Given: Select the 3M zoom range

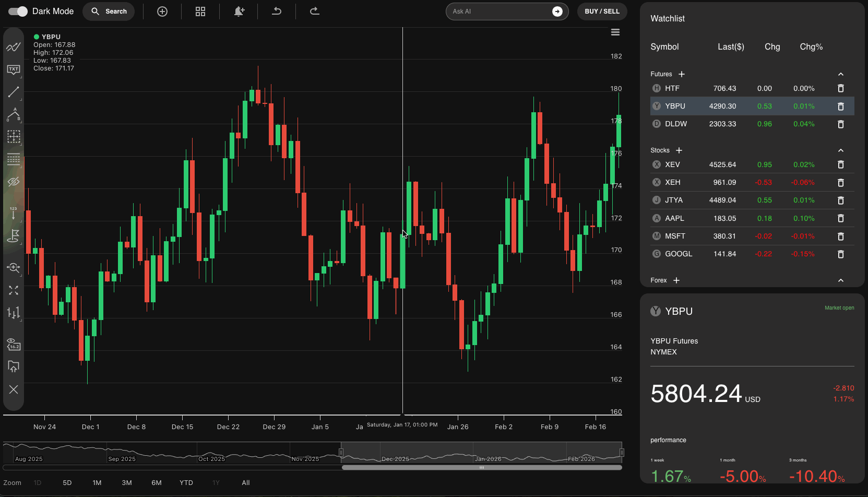Looking at the screenshot, I should [127, 483].
